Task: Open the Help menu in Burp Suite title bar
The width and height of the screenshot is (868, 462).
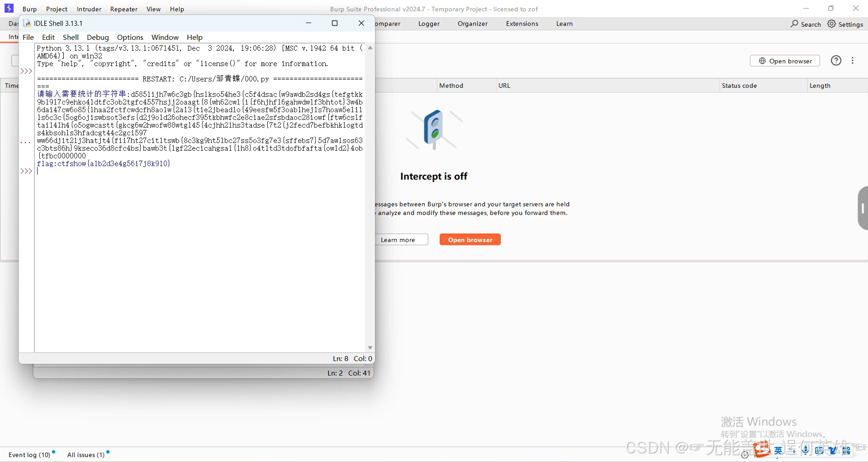Action: 177,9
